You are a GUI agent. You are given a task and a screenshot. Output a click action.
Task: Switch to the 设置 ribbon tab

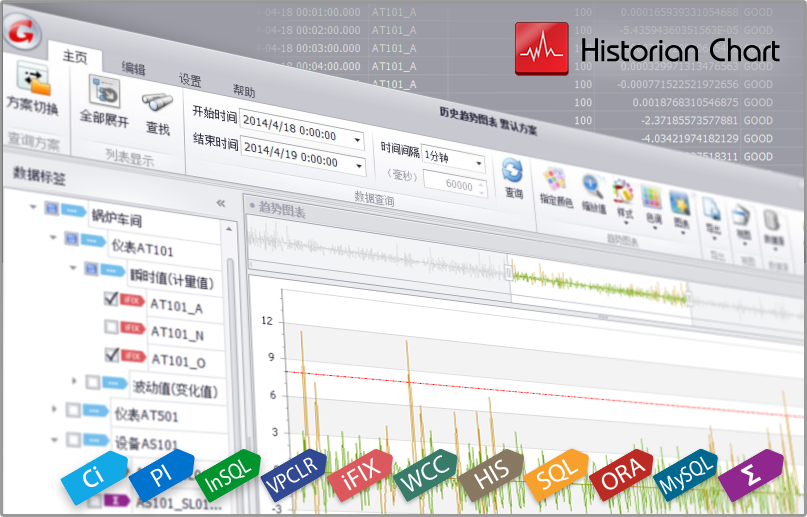pos(190,80)
